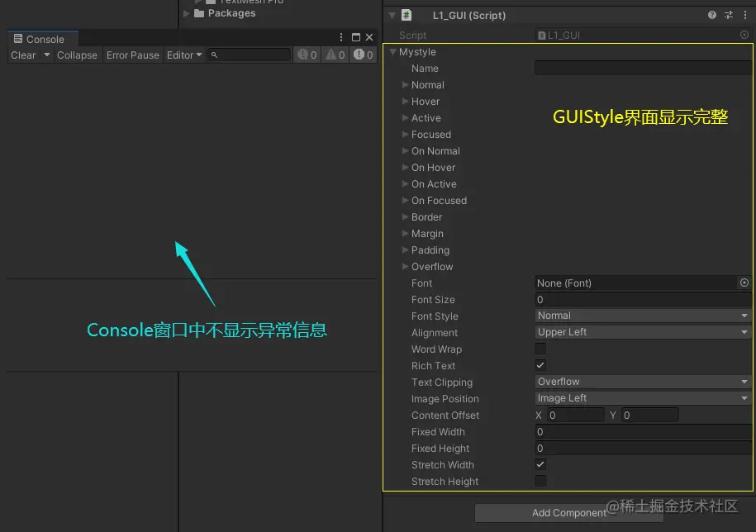Click the Console search field
The image size is (756, 532).
pos(249,55)
